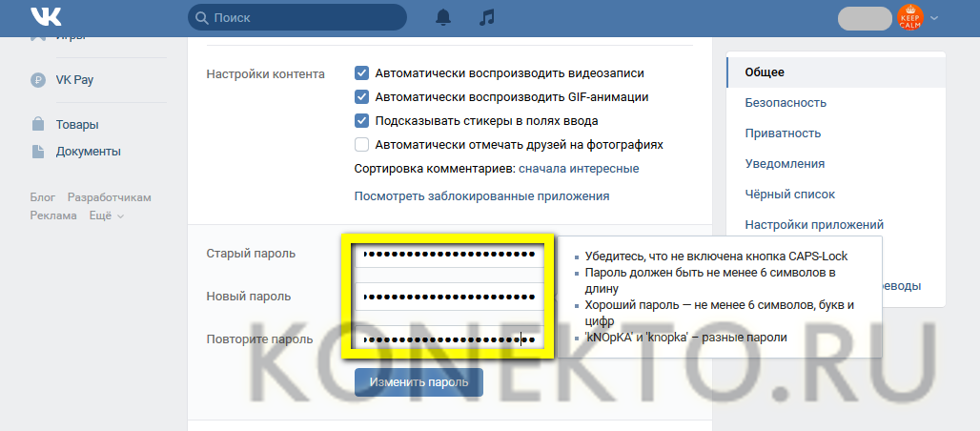Enable auto-tagging friends on photos

pos(362,145)
